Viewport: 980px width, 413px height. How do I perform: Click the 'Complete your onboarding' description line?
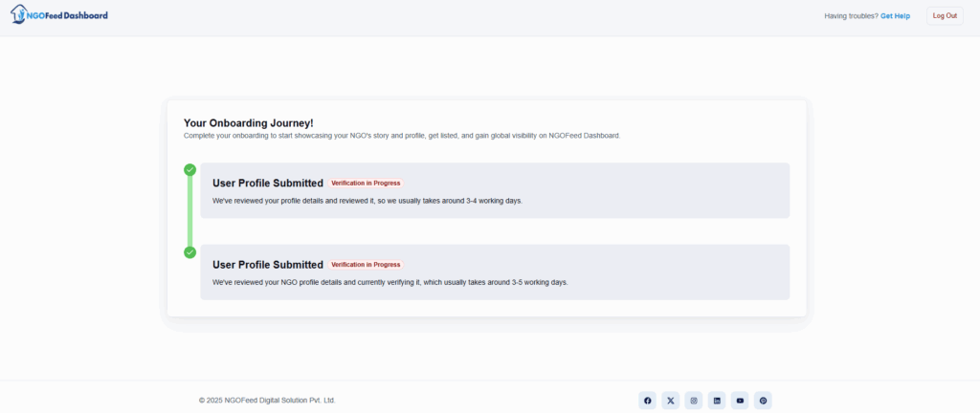click(402, 136)
